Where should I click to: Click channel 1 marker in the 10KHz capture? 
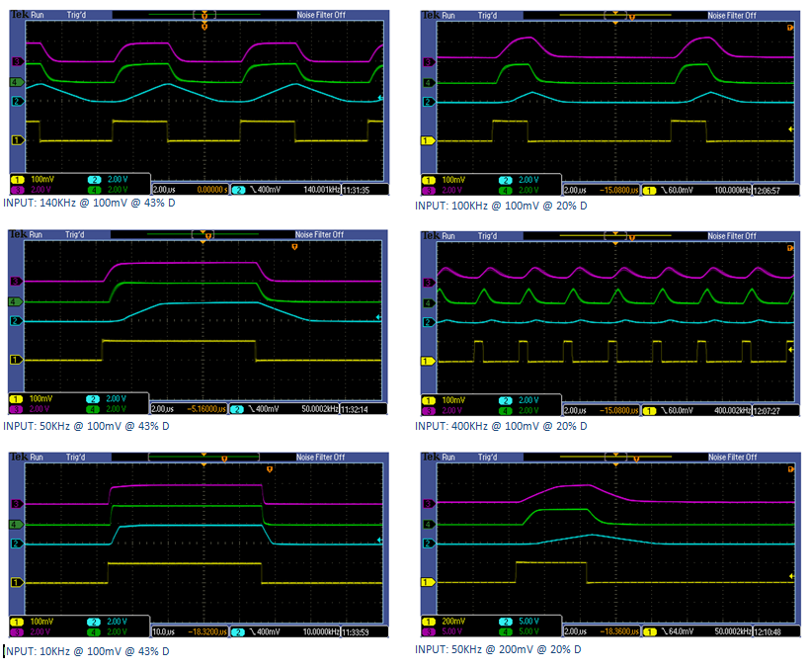(x=17, y=582)
